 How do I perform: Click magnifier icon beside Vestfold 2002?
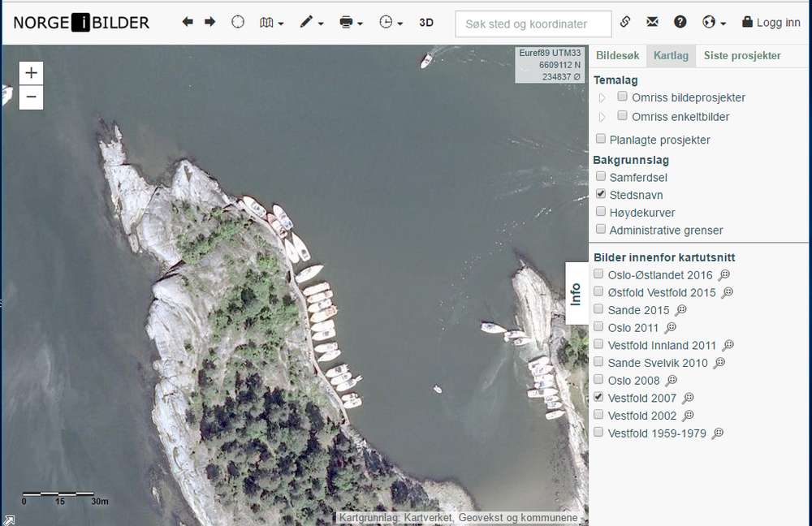pyautogui.click(x=688, y=416)
